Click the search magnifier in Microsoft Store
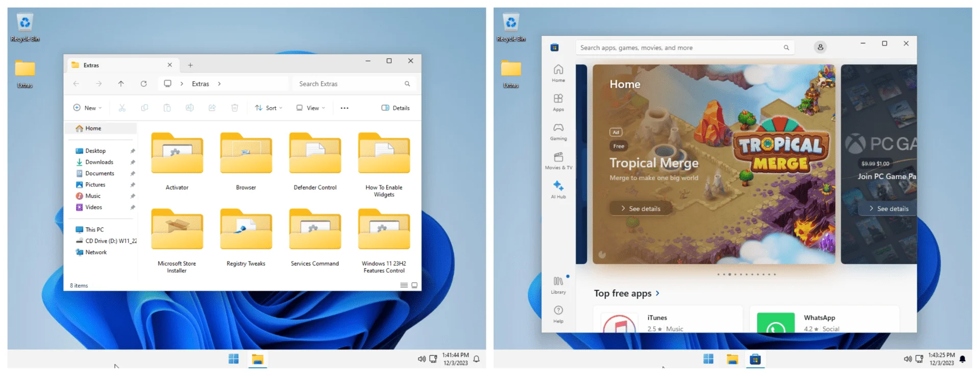980x376 pixels. (x=787, y=48)
